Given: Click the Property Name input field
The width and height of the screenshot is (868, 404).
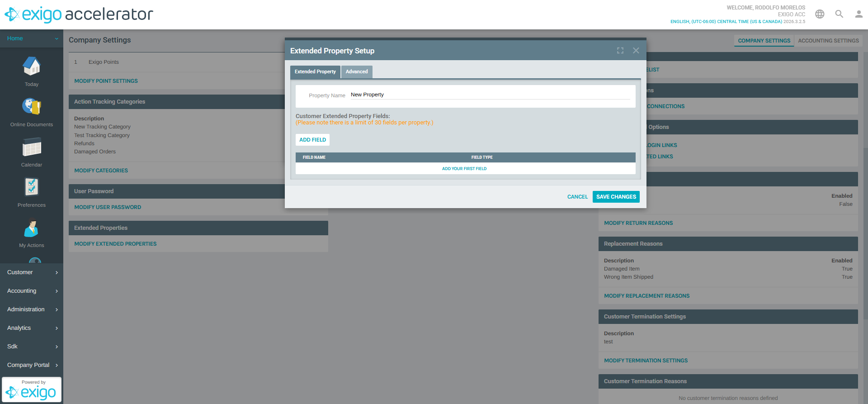Looking at the screenshot, I should point(490,95).
